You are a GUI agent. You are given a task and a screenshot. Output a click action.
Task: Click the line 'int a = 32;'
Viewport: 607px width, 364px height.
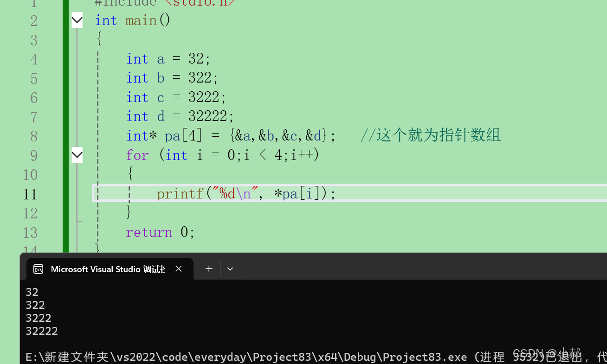click(168, 59)
